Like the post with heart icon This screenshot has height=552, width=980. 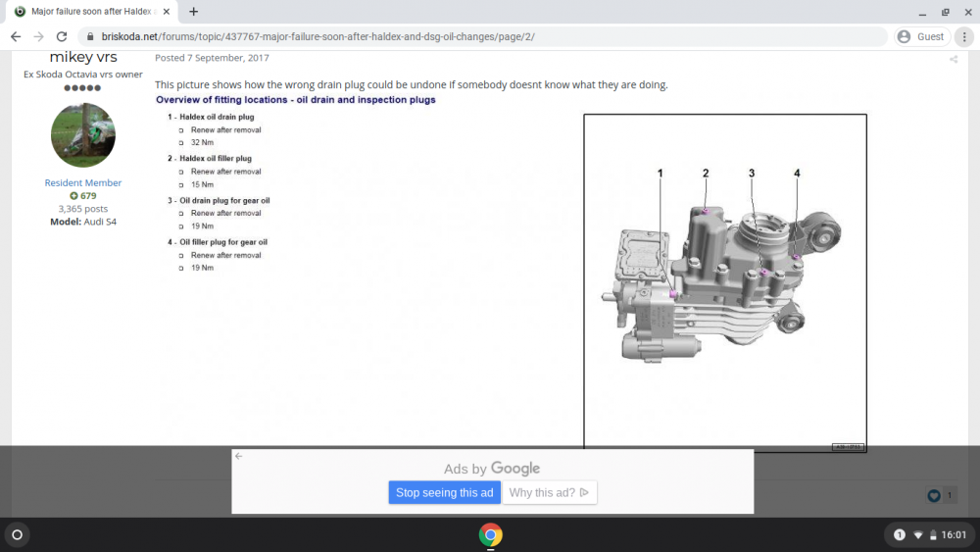[934, 496]
